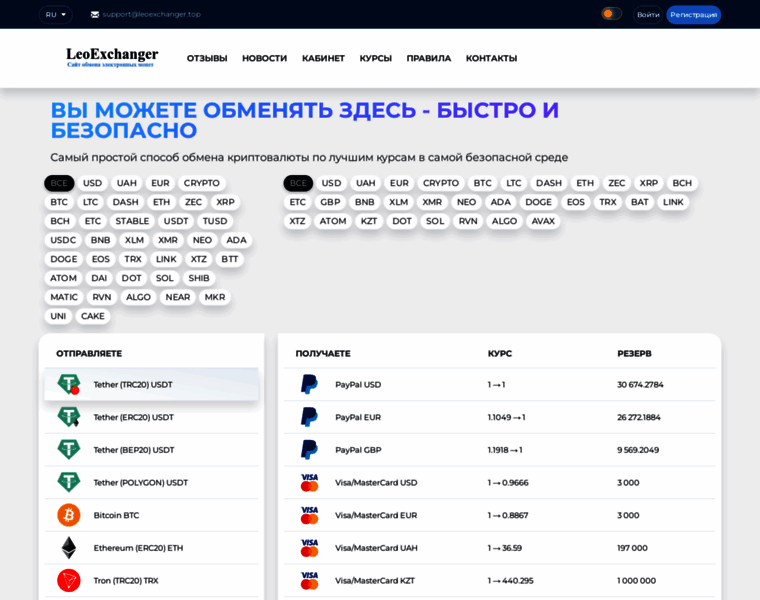The image size is (760, 600).
Task: Click the LeoExchanger logo
Action: 112,58
